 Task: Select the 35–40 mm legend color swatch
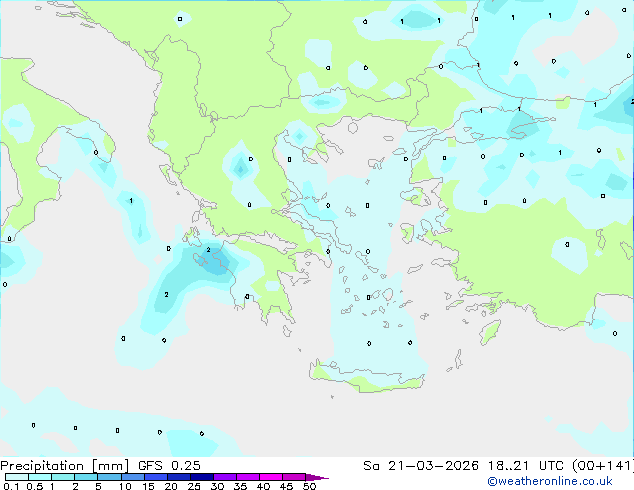(247, 477)
